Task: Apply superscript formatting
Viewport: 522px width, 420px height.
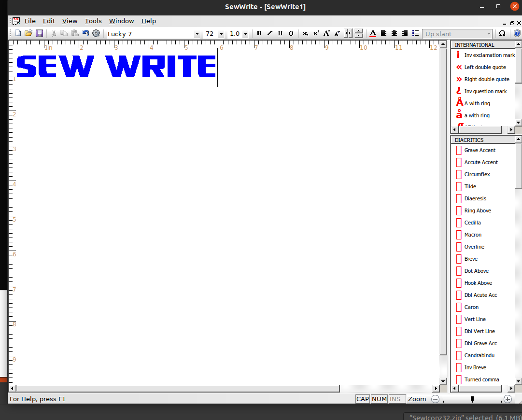Action: point(316,34)
